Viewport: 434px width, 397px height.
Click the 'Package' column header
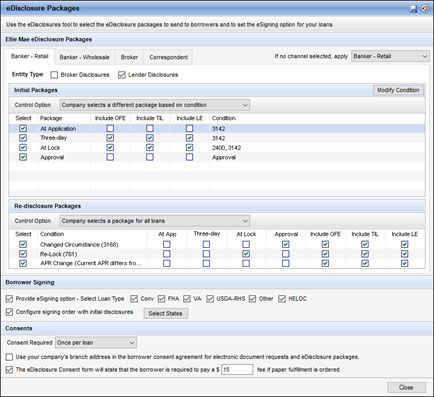51,118
